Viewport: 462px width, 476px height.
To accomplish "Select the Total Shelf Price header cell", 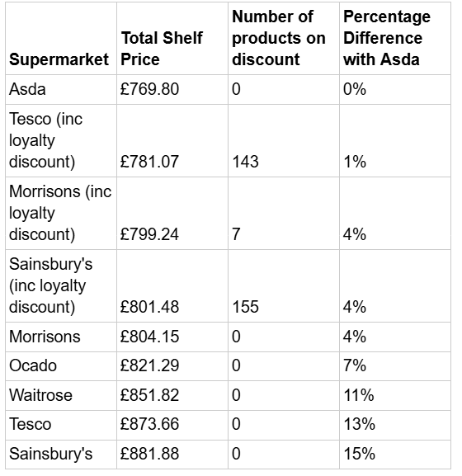I will (x=172, y=38).
